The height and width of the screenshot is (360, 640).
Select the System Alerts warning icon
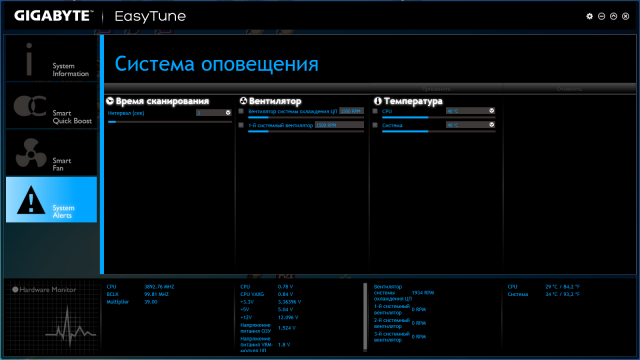(31, 200)
